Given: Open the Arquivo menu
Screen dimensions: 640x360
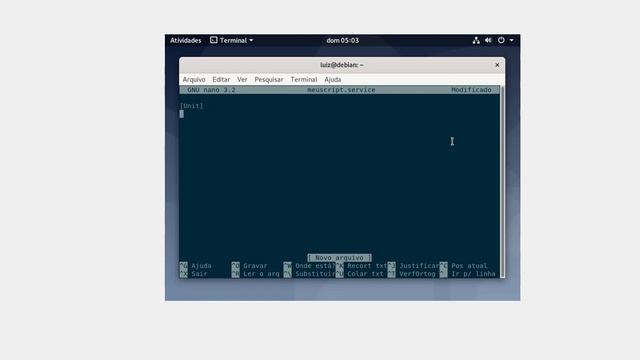Looking at the screenshot, I should 194,80.
